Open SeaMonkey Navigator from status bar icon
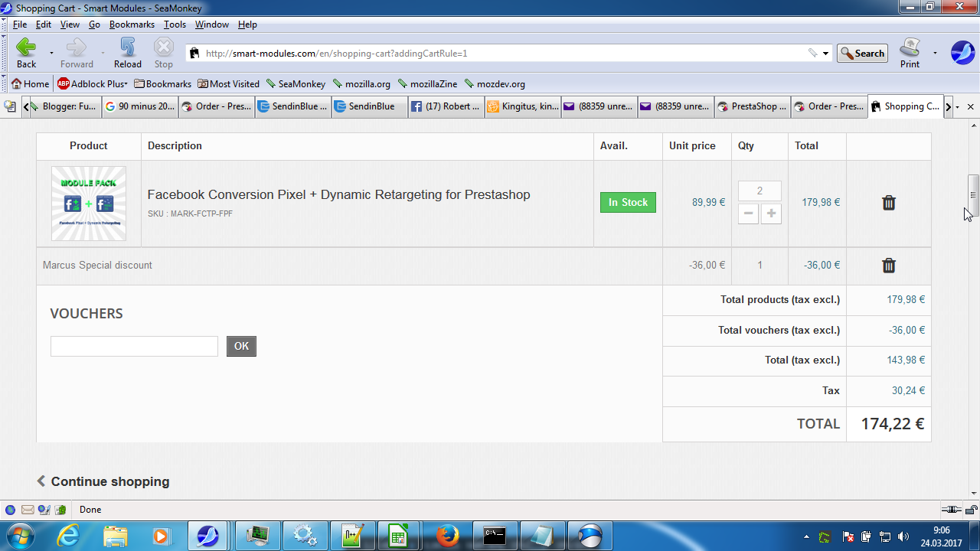The height and width of the screenshot is (551, 980). coord(10,510)
